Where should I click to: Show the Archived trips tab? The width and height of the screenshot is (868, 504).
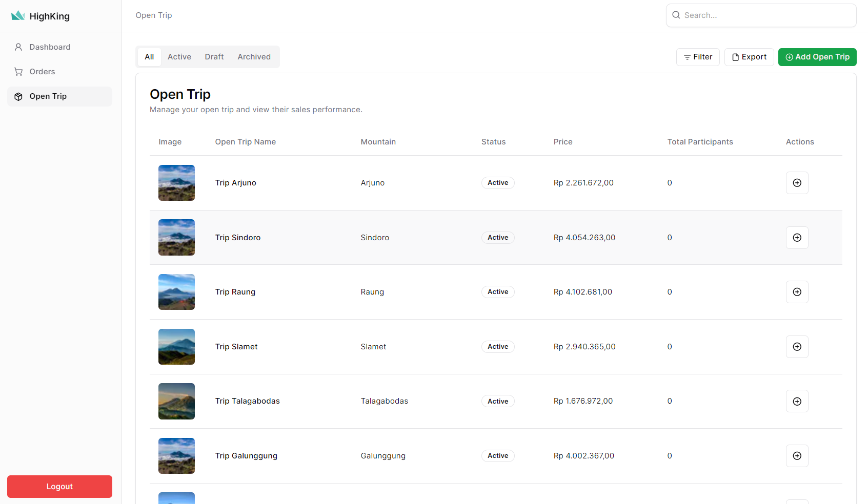point(254,57)
